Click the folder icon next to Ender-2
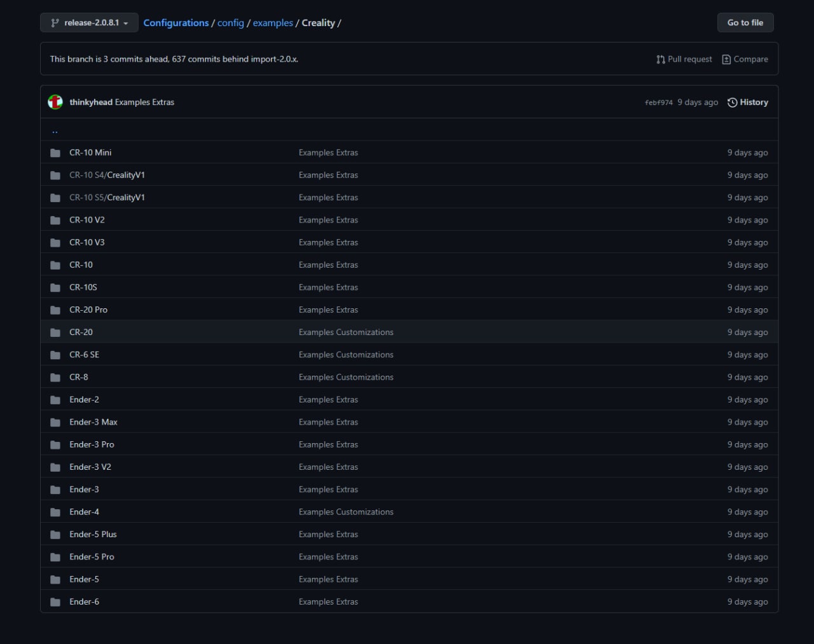Screen dimensions: 814x644 pos(55,400)
